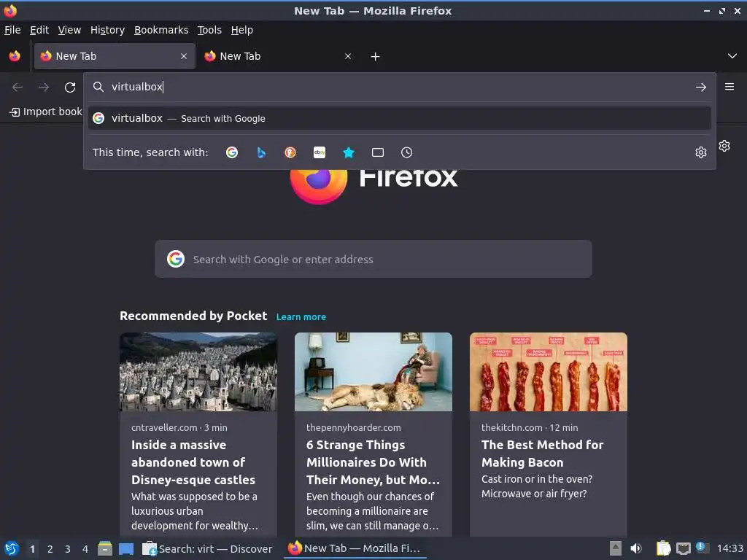The image size is (747, 560).
Task: Open the lion and millionaire article thumbnail
Action: click(x=373, y=372)
